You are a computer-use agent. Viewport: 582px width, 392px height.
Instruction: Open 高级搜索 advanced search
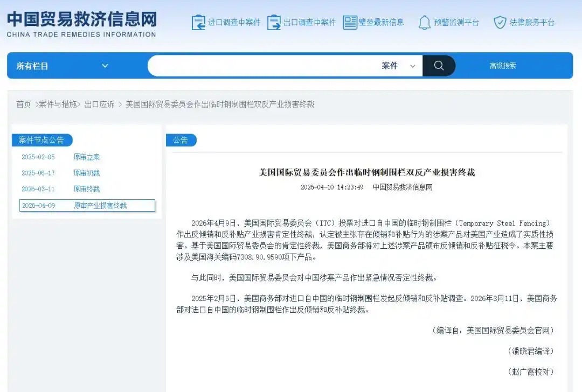pyautogui.click(x=503, y=66)
